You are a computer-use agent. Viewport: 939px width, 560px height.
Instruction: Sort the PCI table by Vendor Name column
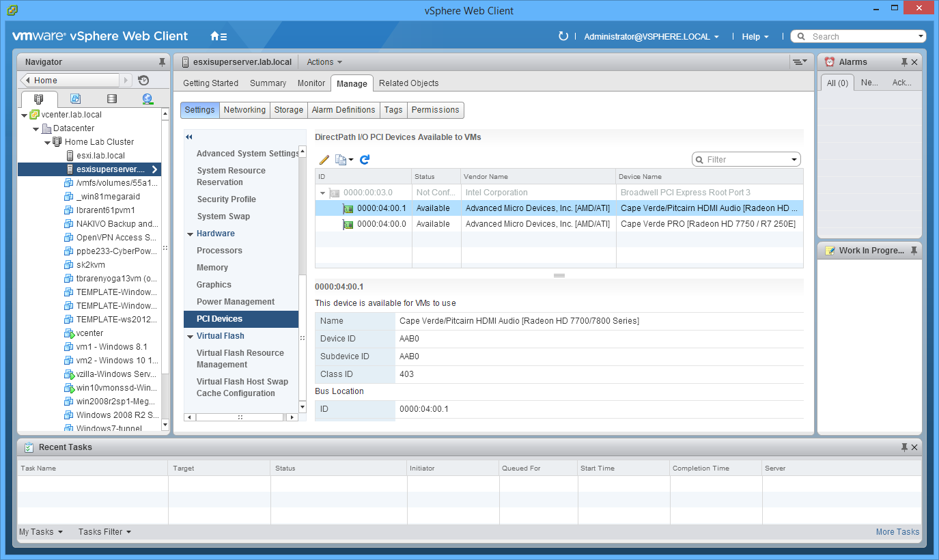click(538, 177)
